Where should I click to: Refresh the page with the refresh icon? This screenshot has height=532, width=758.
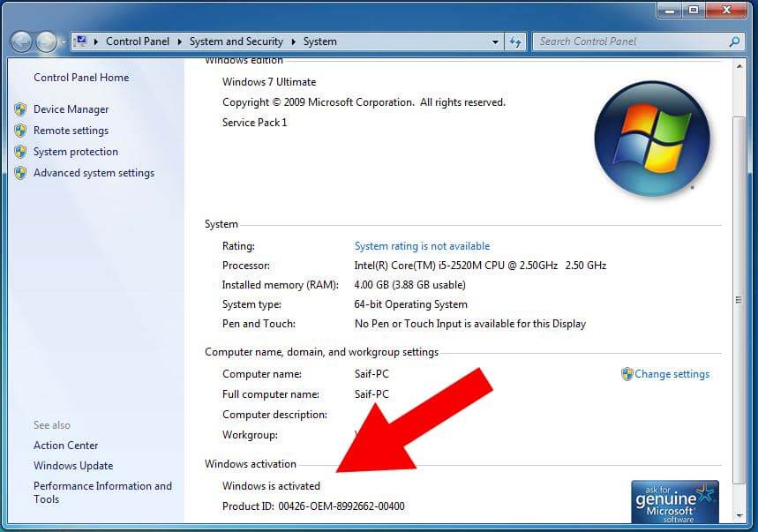[514, 41]
